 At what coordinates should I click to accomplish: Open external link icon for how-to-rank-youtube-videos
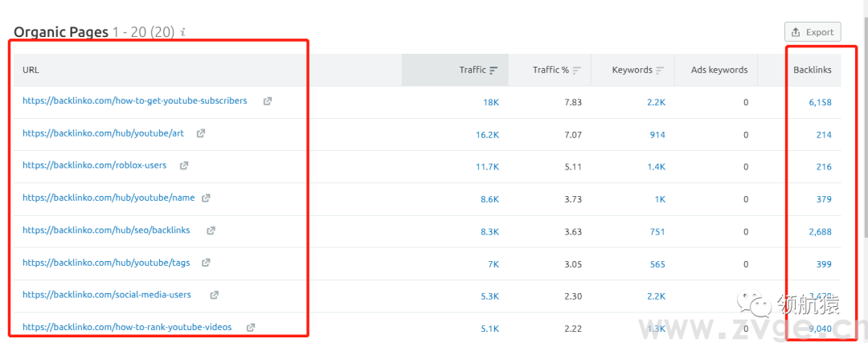pyautogui.click(x=251, y=328)
